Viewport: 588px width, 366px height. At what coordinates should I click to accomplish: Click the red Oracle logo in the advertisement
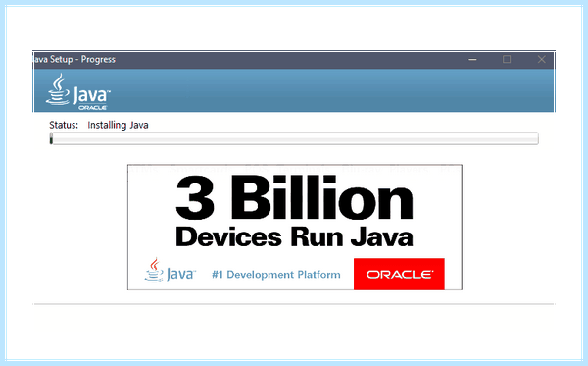(399, 274)
